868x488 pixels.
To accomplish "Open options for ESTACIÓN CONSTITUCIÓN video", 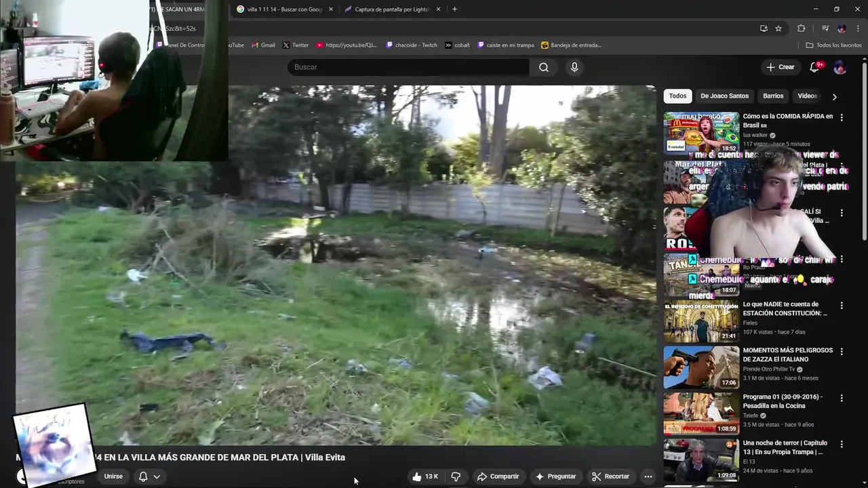I will click(x=842, y=306).
